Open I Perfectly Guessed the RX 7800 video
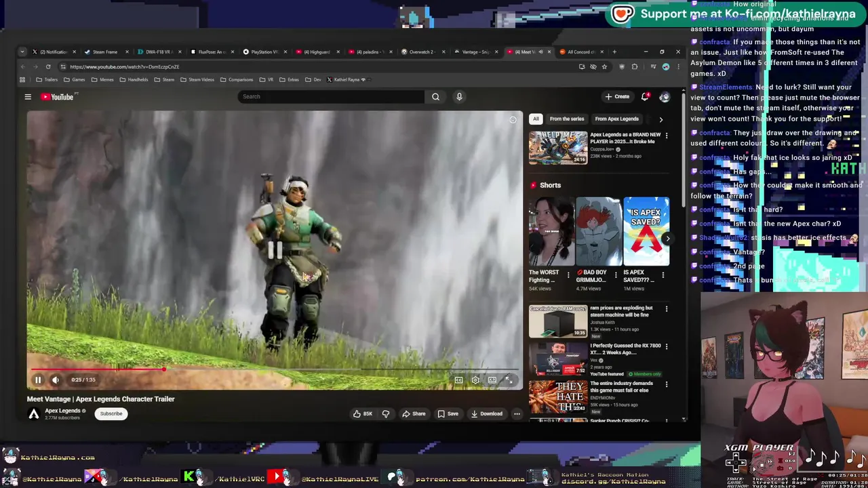 (x=558, y=359)
